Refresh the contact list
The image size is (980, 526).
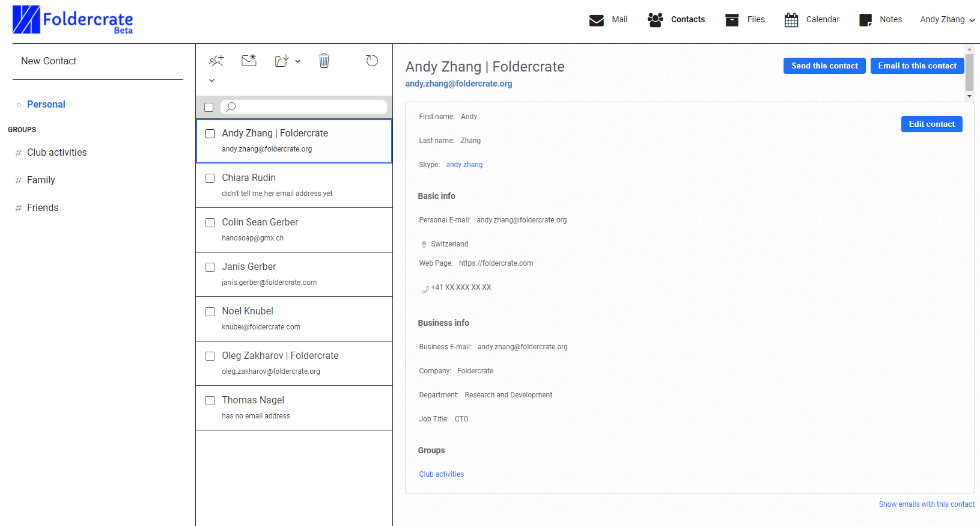[x=372, y=61]
